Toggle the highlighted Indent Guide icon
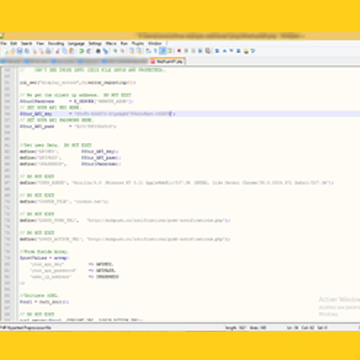The image size is (360, 360). 162,51
